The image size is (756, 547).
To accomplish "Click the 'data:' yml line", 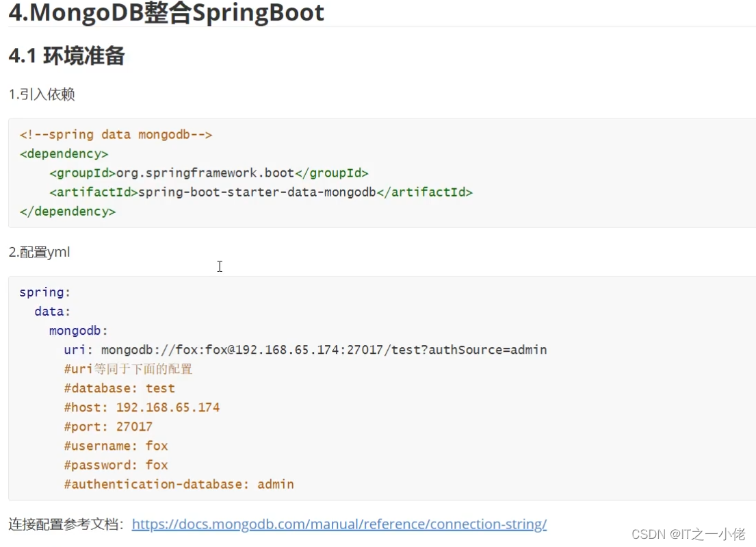I will pyautogui.click(x=53, y=311).
